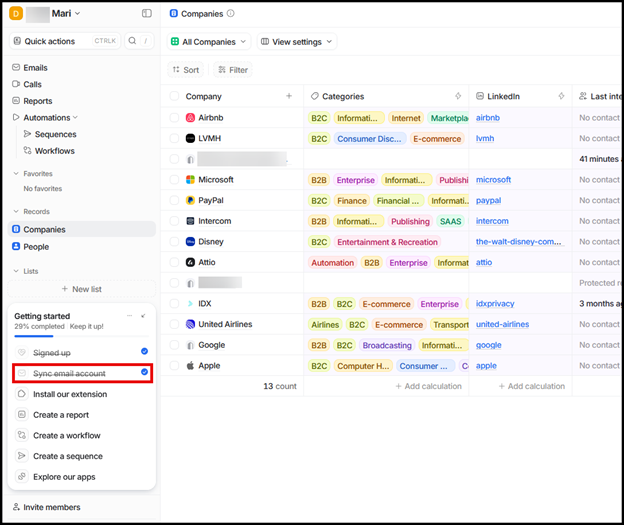Tick the checkbox for the Microsoft row
The width and height of the screenshot is (624, 525).
[175, 180]
